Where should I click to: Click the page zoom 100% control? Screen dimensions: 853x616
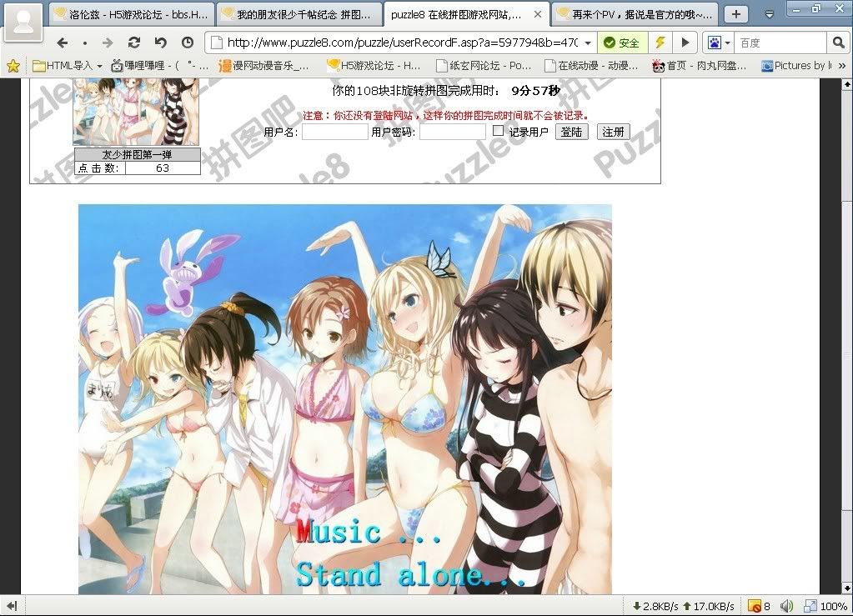click(825, 606)
